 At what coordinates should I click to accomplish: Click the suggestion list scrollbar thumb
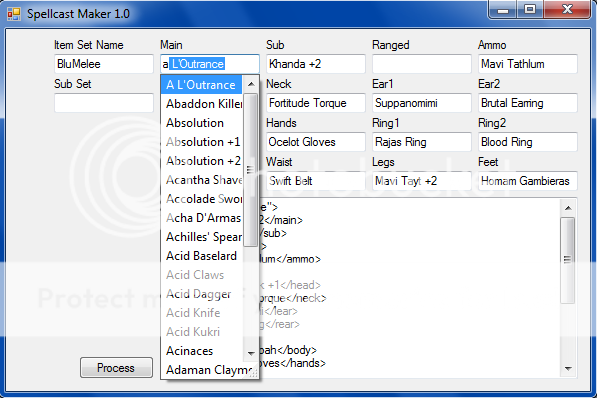tap(251, 170)
